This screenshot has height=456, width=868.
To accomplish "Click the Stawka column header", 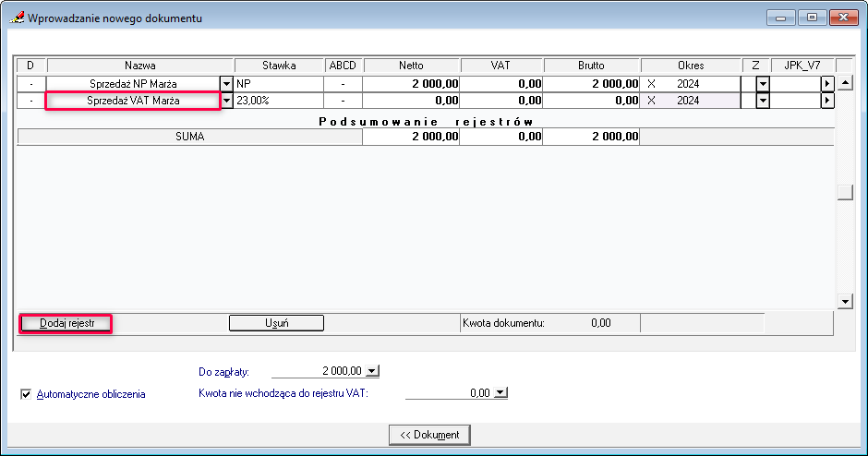I will coord(279,66).
